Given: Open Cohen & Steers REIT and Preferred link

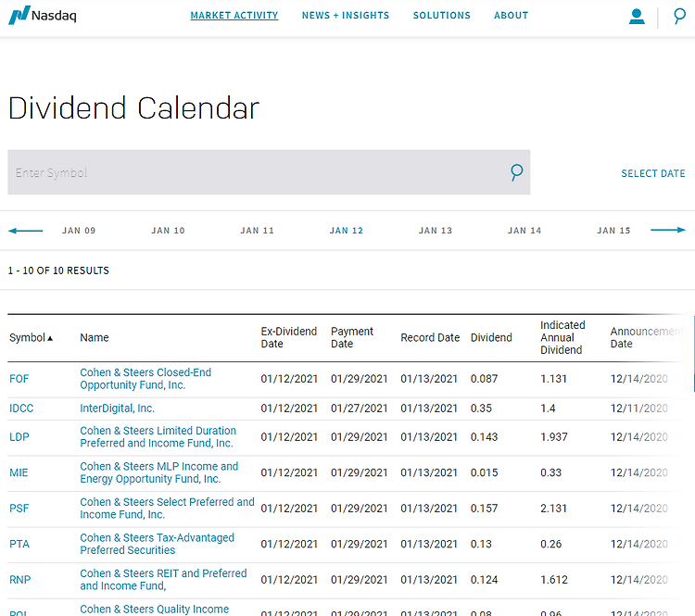Looking at the screenshot, I should [x=163, y=580].
